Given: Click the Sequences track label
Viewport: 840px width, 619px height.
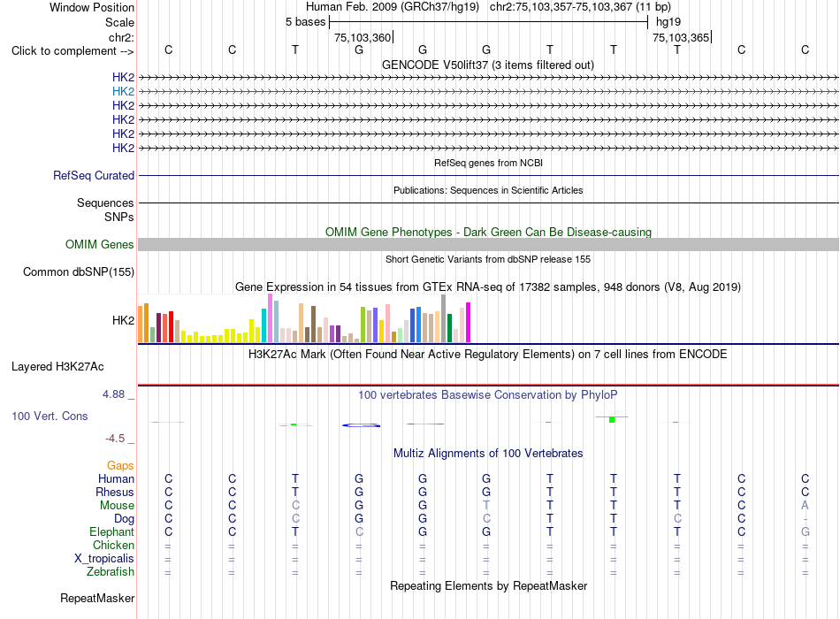Looking at the screenshot, I should pos(105,203).
